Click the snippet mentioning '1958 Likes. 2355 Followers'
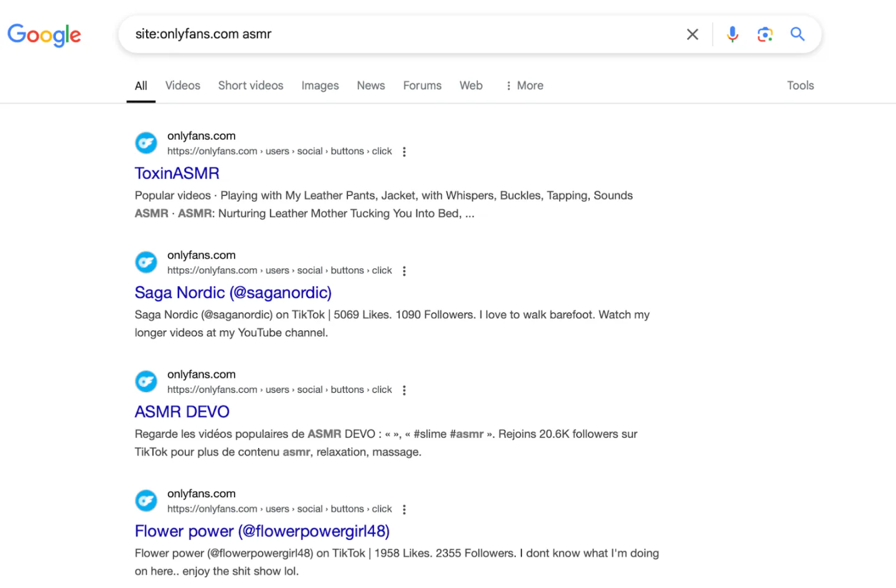The width and height of the screenshot is (896, 588). (397, 562)
